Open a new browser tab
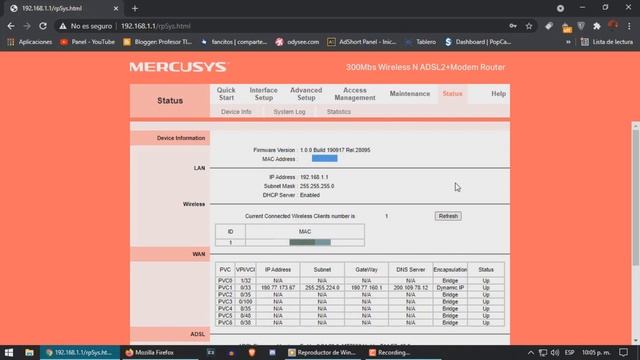The image size is (640, 360). coord(135,8)
